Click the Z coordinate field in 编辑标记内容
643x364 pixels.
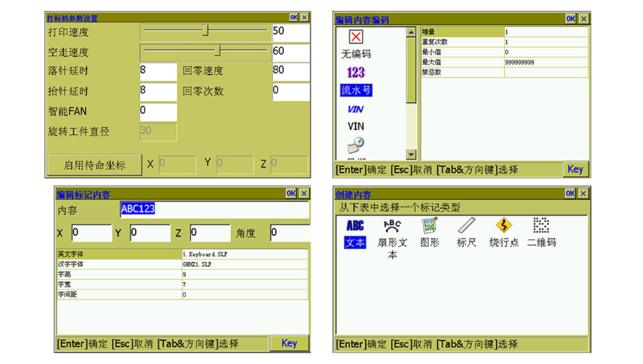tap(210, 233)
